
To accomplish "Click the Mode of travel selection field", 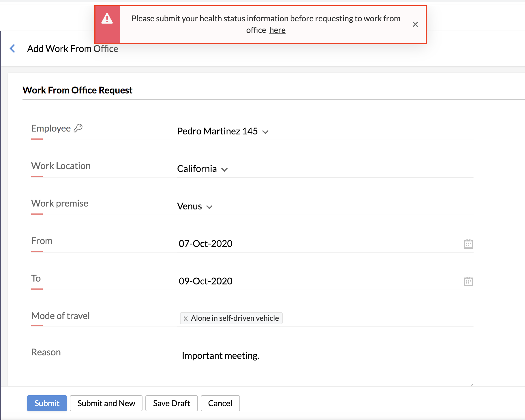I will (375, 318).
